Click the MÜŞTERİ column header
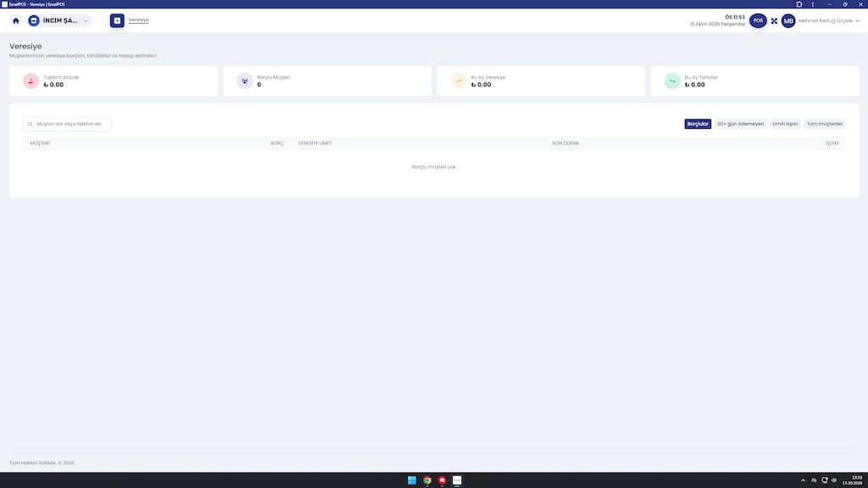Screen dimensions: 868x488 [x=40, y=143]
